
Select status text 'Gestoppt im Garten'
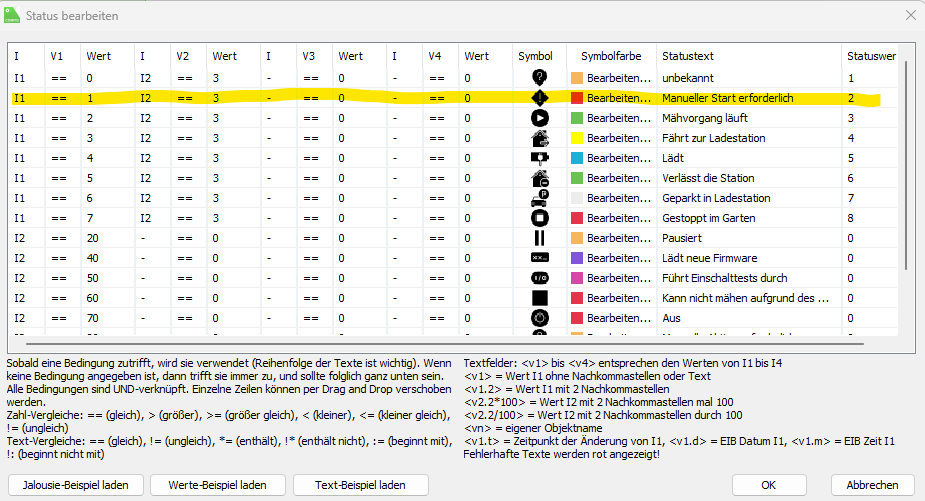coord(708,218)
